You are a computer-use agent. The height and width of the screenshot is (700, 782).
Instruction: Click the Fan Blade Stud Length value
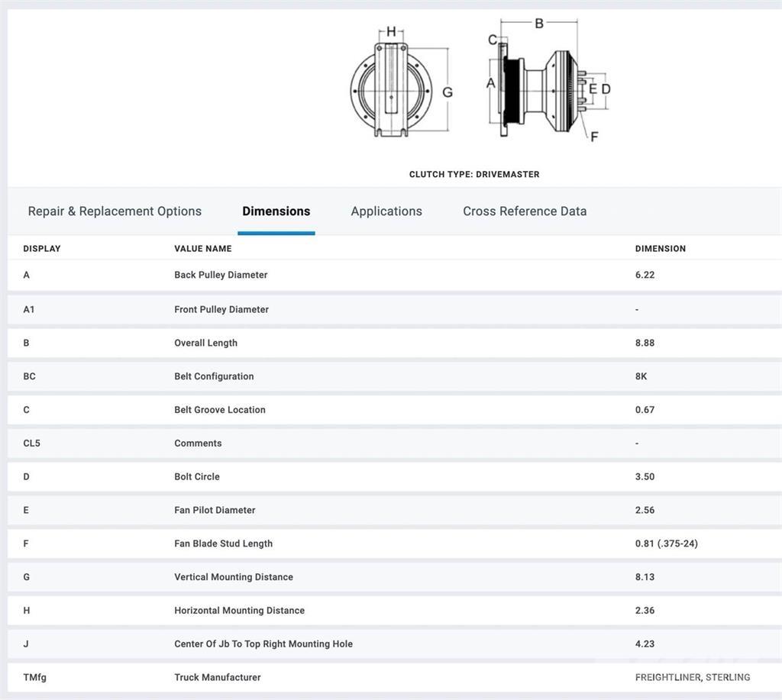[666, 544]
